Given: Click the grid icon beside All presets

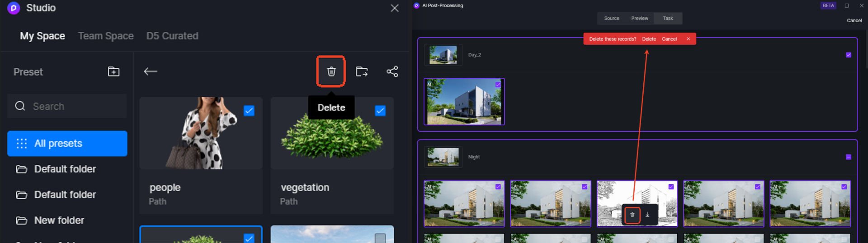Looking at the screenshot, I should click(x=22, y=143).
